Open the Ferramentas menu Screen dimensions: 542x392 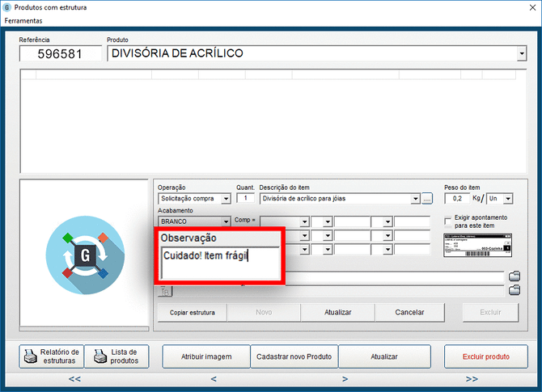pyautogui.click(x=23, y=21)
